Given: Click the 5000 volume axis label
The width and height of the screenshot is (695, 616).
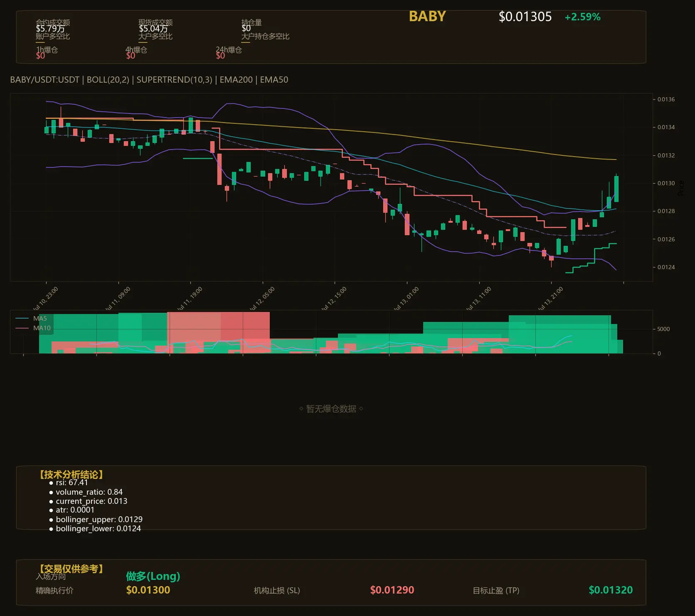Looking at the screenshot, I should point(663,329).
